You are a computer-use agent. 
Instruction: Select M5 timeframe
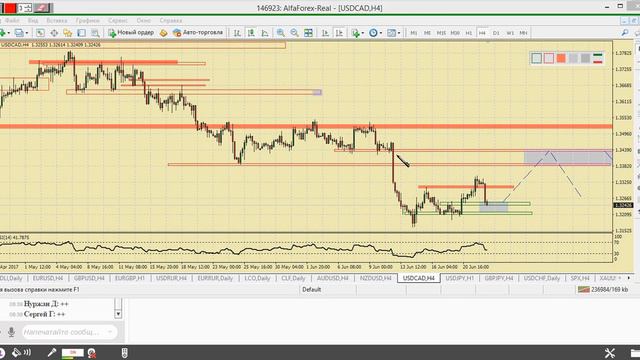427,33
